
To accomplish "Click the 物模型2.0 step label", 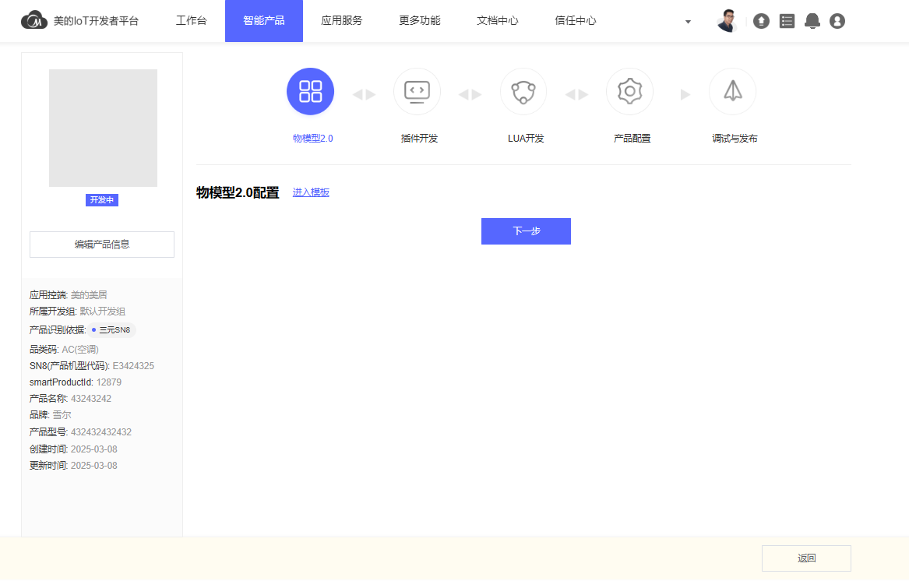I will (x=313, y=139).
